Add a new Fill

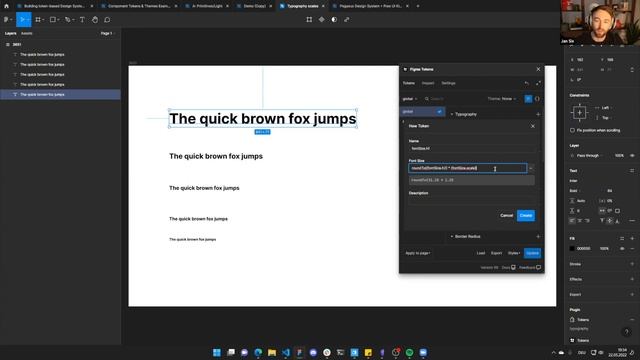tap(632, 238)
